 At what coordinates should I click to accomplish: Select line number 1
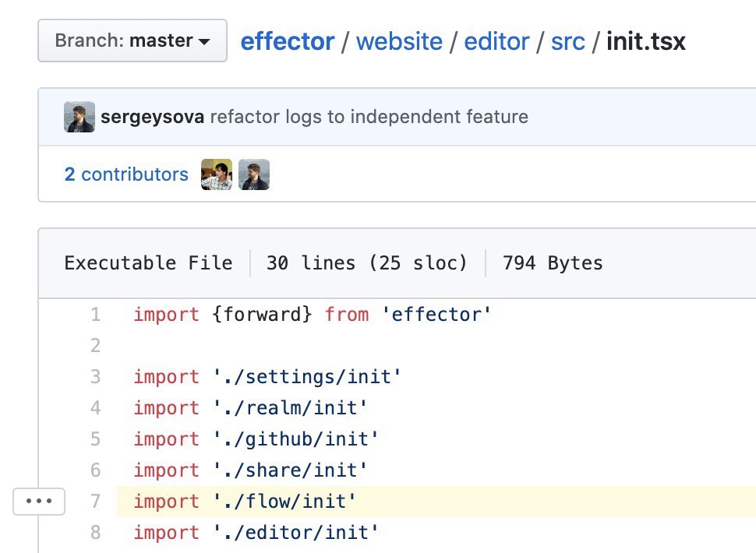pos(95,315)
